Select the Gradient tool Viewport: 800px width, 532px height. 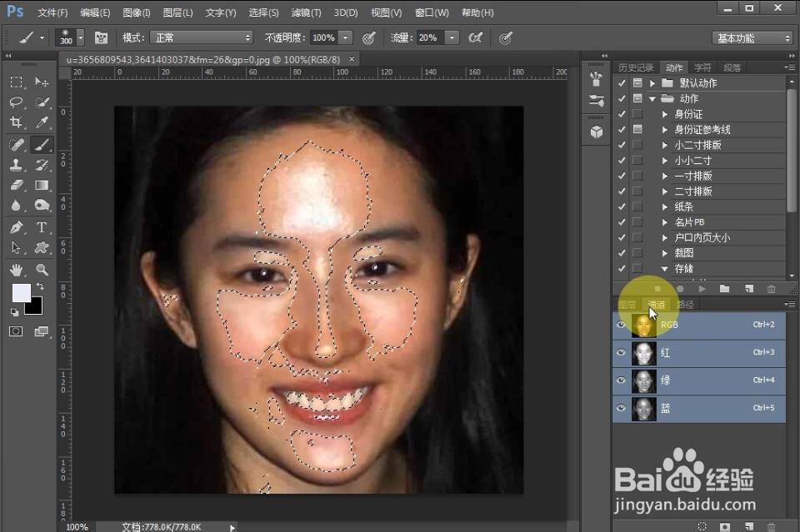coord(42,185)
